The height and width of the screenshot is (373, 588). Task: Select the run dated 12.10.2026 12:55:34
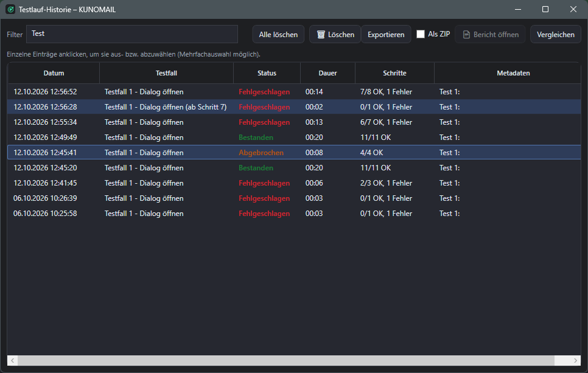[x=294, y=122]
